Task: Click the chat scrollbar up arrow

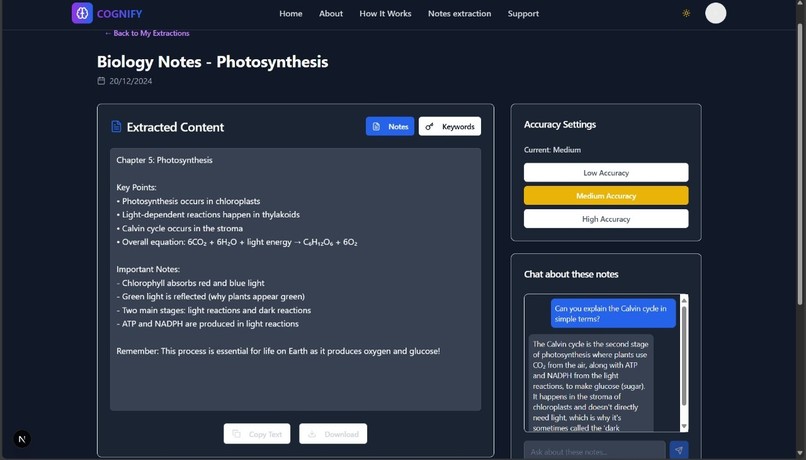Action: tap(684, 300)
